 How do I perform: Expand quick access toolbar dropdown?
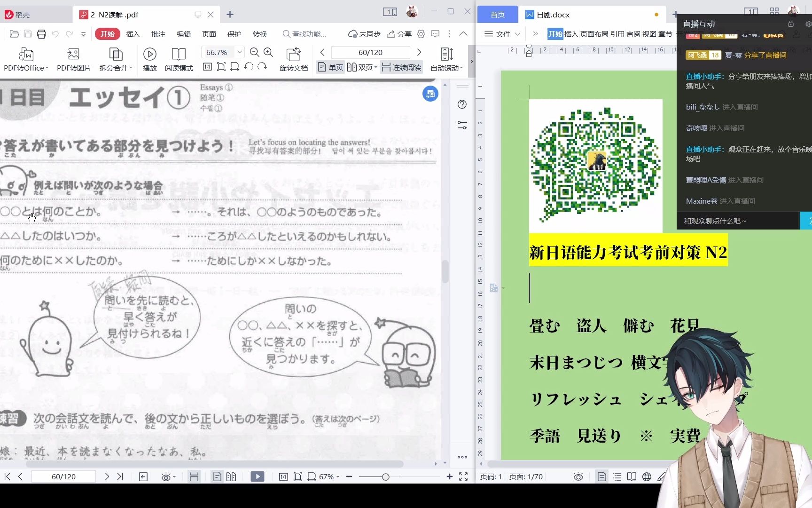pyautogui.click(x=83, y=34)
